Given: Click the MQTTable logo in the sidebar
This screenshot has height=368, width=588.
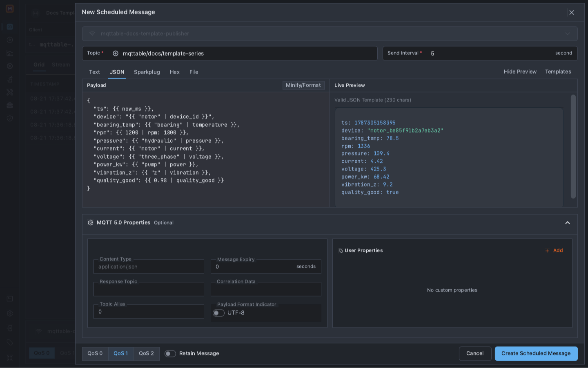Looking at the screenshot, I should click(10, 9).
